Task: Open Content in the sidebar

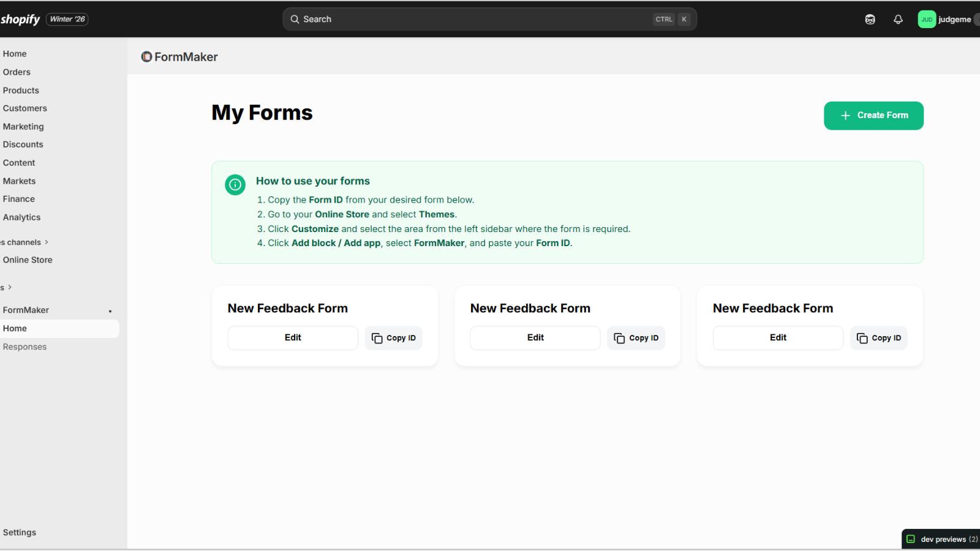Action: tap(19, 163)
